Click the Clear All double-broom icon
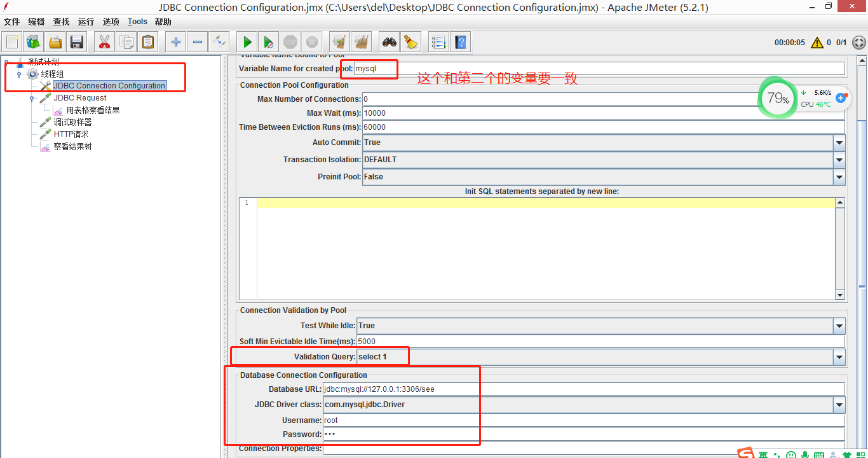 362,43
